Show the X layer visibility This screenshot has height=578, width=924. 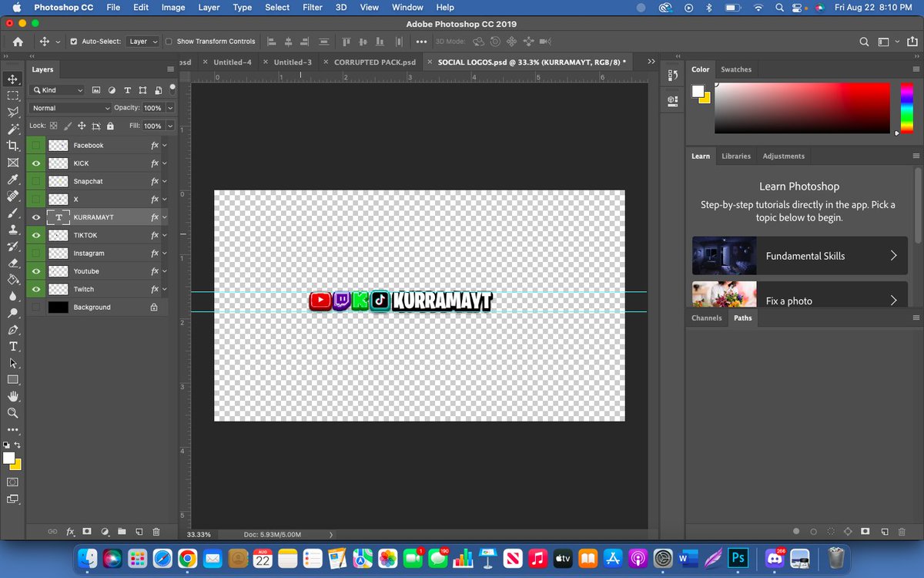coord(35,199)
